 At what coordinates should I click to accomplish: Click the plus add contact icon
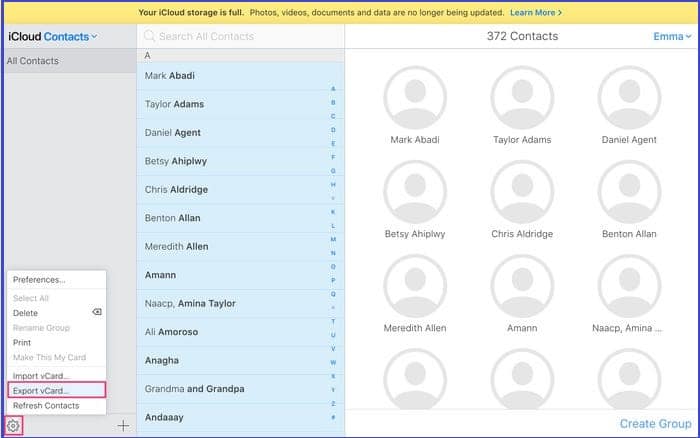click(x=123, y=425)
